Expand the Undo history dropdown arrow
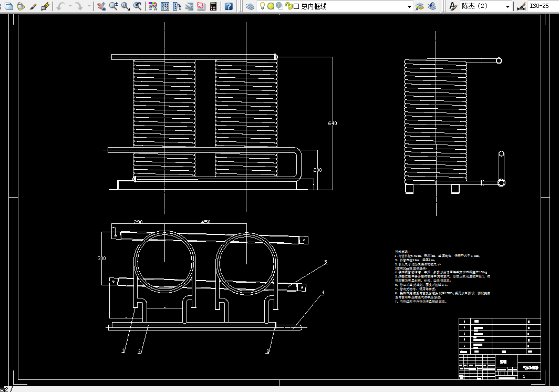559x392 pixels. point(70,6)
